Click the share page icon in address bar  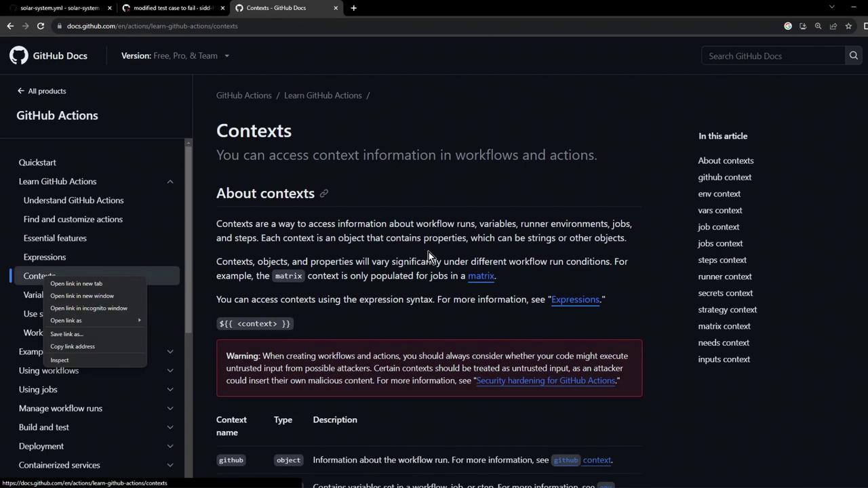833,26
